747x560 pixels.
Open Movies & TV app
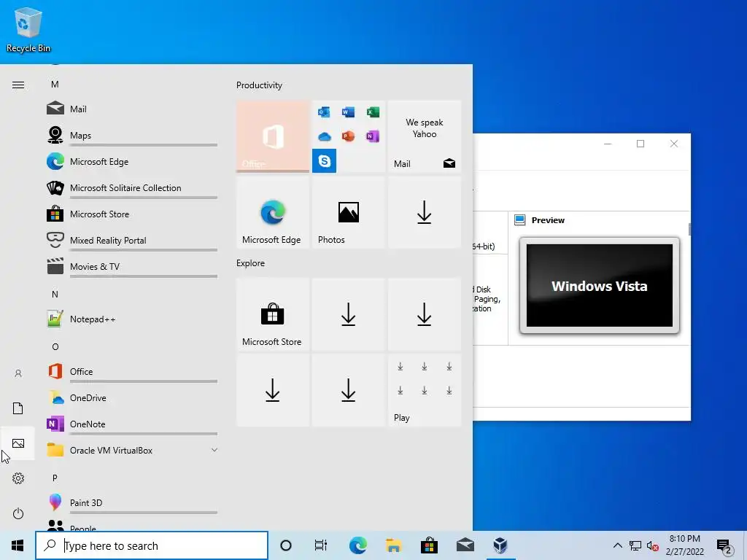[133, 266]
